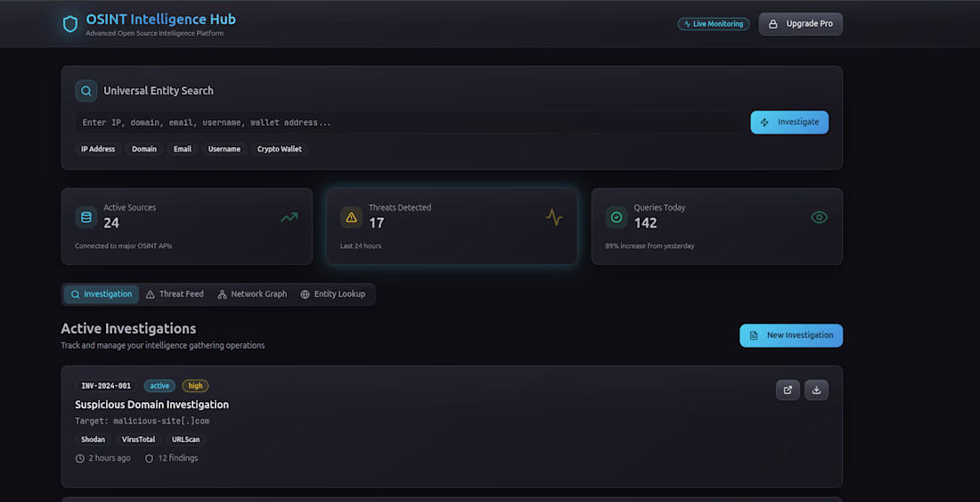Screen dimensions: 980x502
Task: Click the lightning icon in Investigate button
Action: [764, 122]
